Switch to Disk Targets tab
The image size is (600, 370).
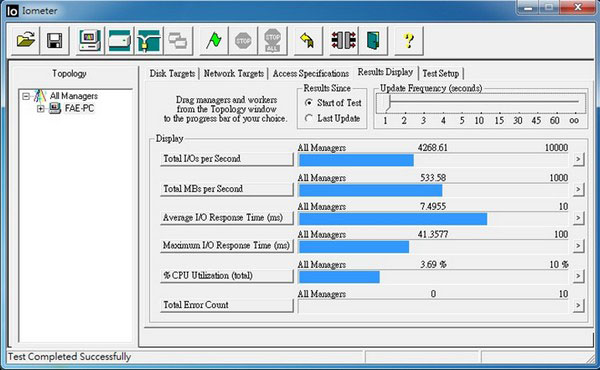point(172,73)
